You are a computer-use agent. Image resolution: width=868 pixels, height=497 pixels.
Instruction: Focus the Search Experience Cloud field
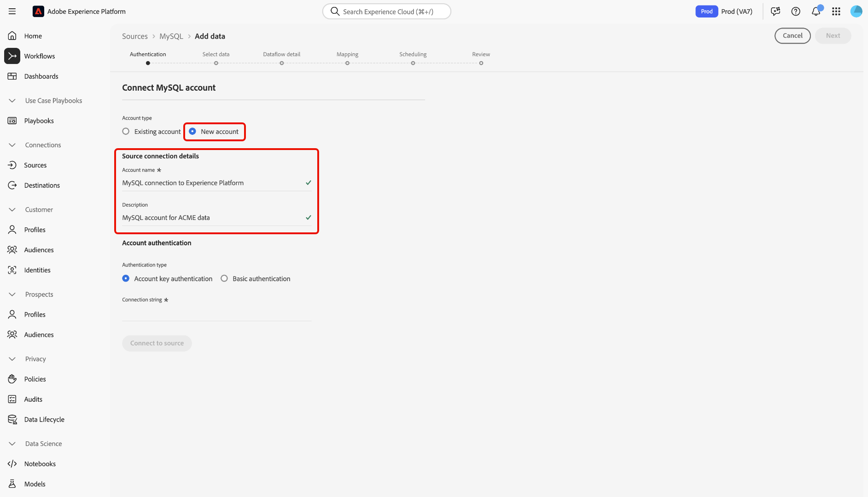(x=387, y=12)
